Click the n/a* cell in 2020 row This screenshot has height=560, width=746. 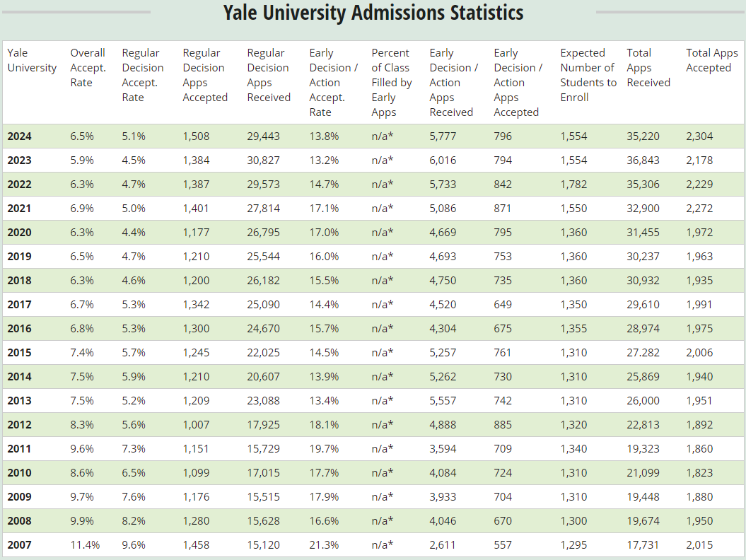[x=383, y=233]
